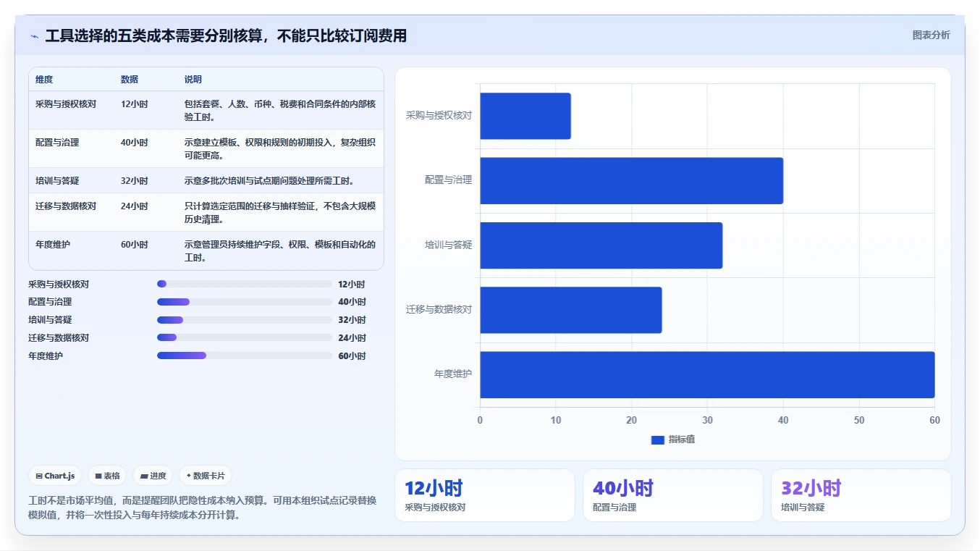Click the 30 tick on the chart x-axis
This screenshot has height=551, width=980.
[707, 421]
